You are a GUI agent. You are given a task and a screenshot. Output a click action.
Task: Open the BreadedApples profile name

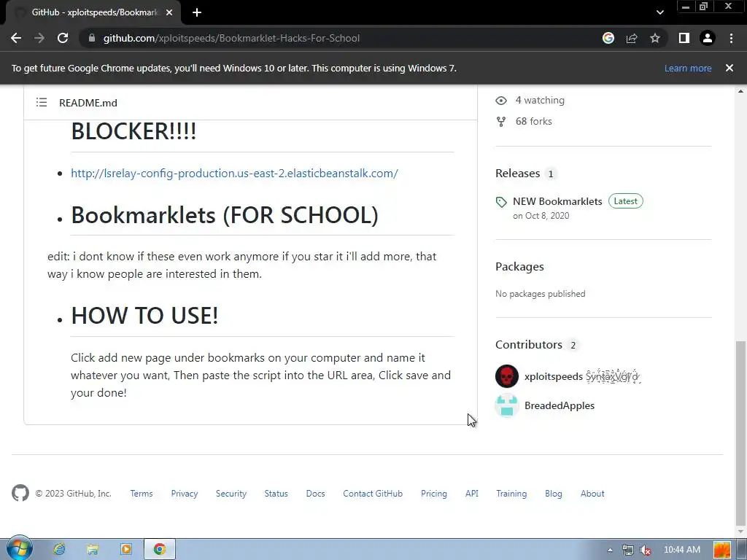pos(560,405)
